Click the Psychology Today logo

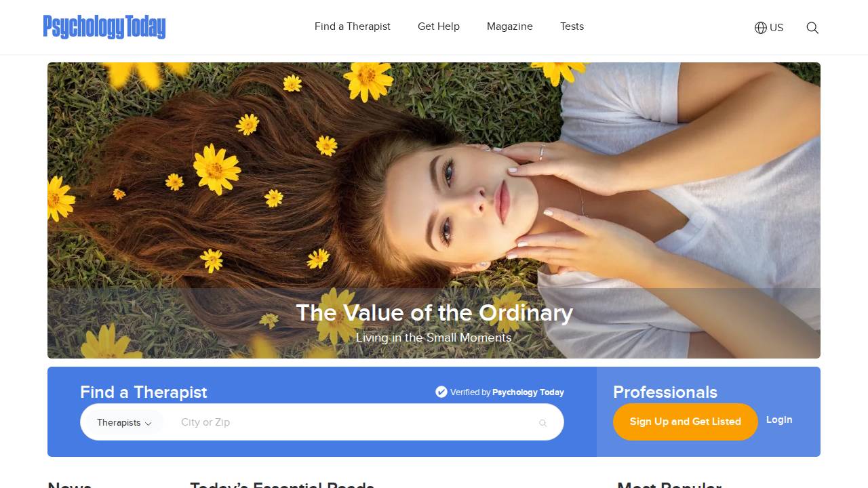coord(104,27)
